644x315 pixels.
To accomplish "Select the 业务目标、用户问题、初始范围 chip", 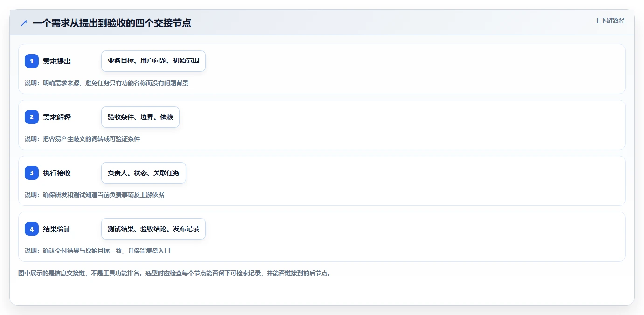I will tap(153, 61).
